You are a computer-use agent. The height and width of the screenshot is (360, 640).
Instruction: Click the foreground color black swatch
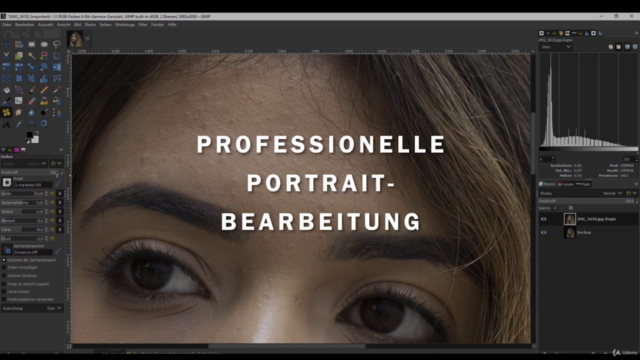click(30, 135)
